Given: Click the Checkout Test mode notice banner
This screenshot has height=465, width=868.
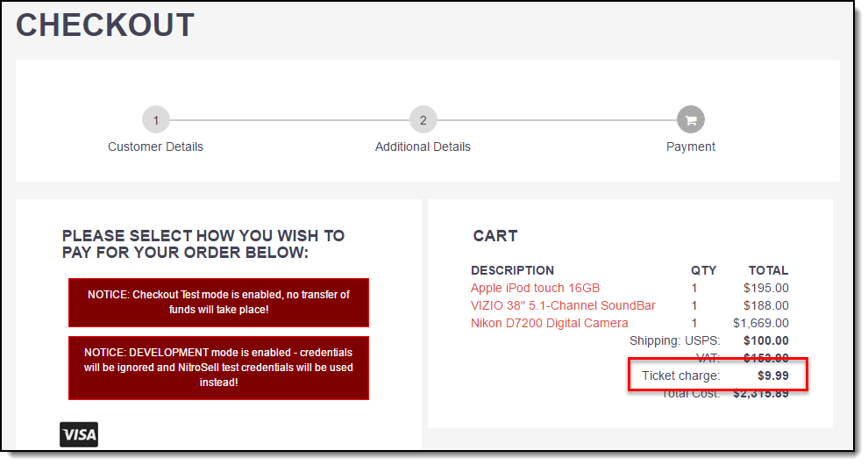Looking at the screenshot, I should point(218,303).
